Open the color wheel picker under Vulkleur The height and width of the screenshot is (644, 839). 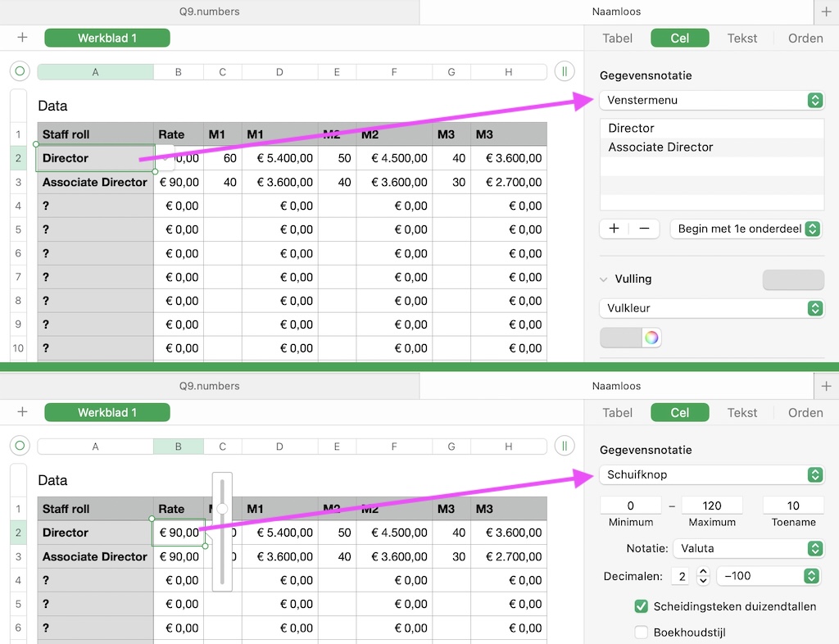click(x=651, y=338)
